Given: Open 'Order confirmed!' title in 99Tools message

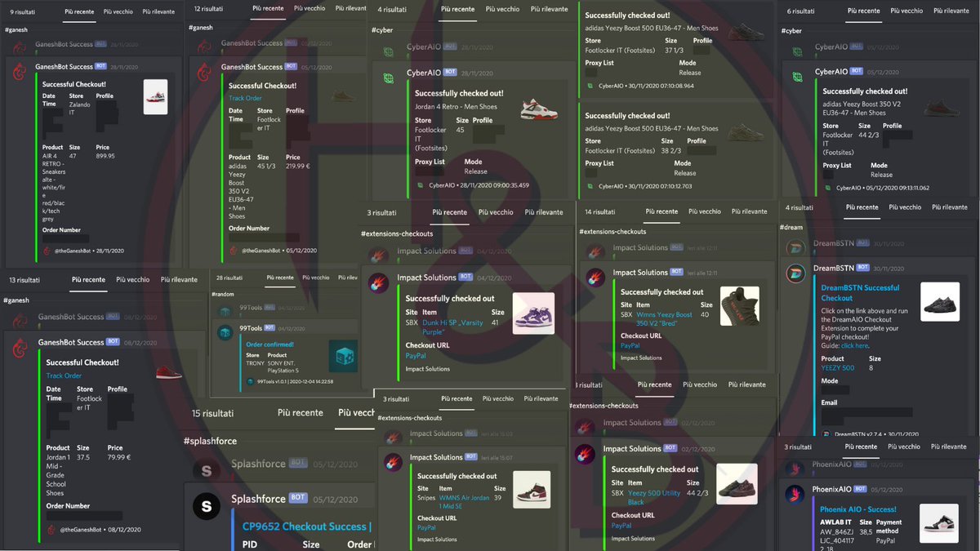Looking at the screenshot, I should (x=271, y=344).
